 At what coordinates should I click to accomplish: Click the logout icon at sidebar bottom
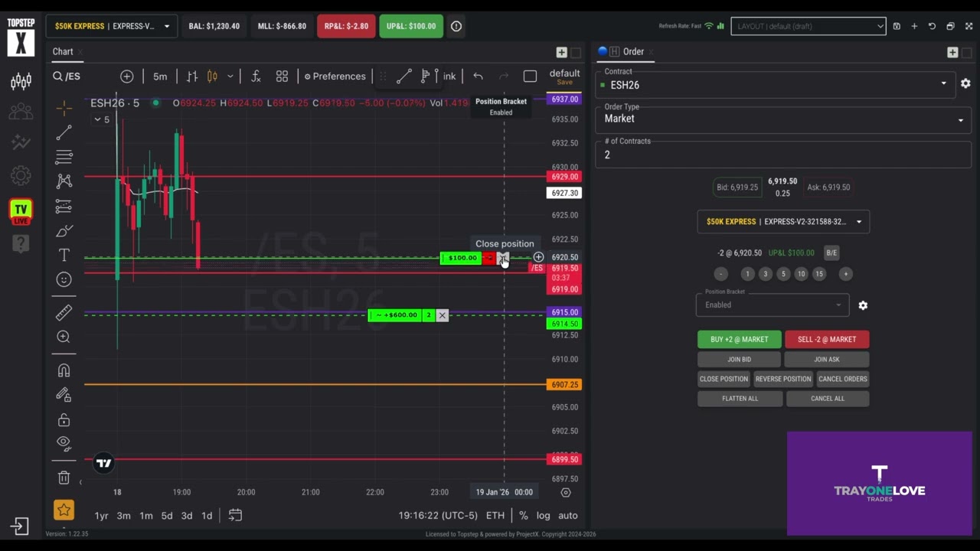point(19,526)
